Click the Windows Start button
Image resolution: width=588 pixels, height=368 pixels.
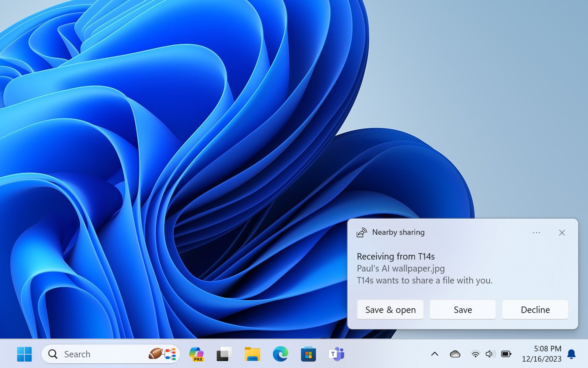pyautogui.click(x=24, y=354)
